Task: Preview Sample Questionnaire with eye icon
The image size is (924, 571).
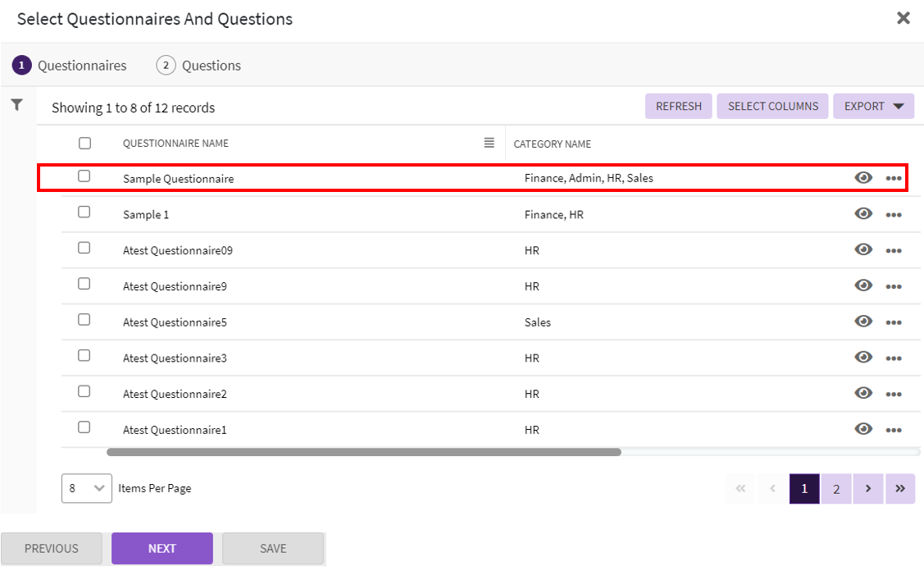Action: pyautogui.click(x=863, y=178)
